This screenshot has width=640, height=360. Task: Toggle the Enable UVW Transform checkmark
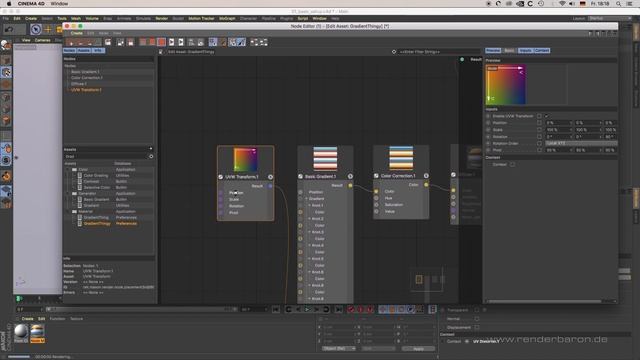[x=547, y=116]
